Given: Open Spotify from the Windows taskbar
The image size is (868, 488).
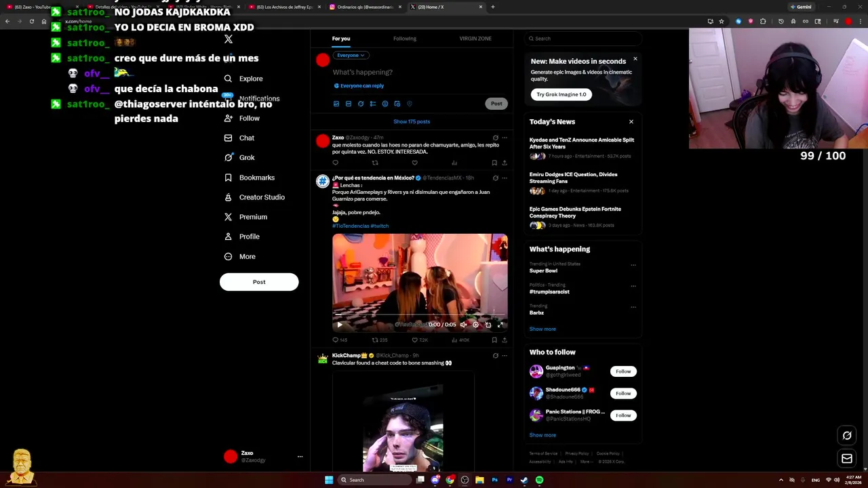Looking at the screenshot, I should (539, 480).
